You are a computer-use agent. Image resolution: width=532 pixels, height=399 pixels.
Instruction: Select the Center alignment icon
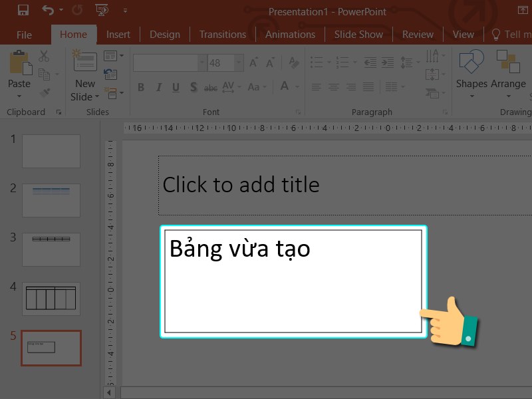[x=334, y=86]
